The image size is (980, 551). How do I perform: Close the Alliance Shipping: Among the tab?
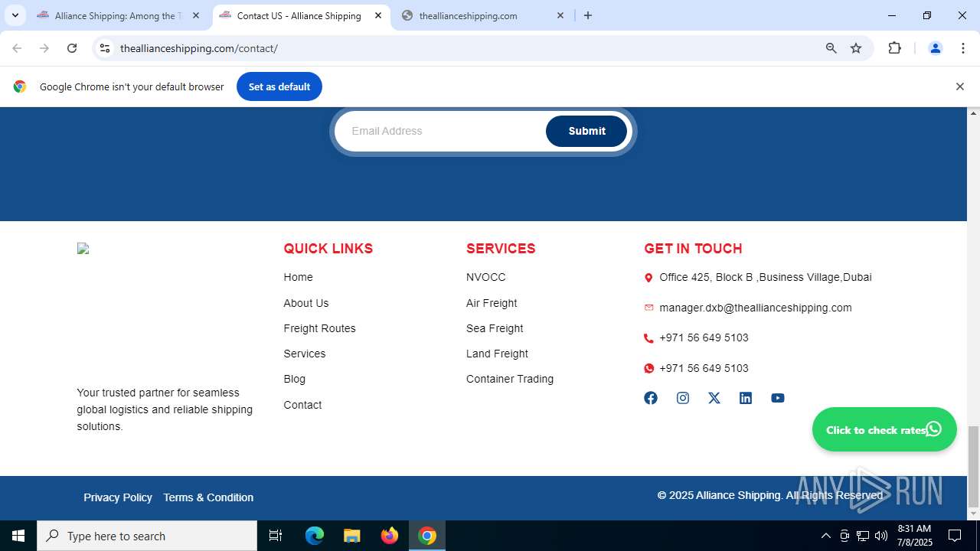pos(196,15)
